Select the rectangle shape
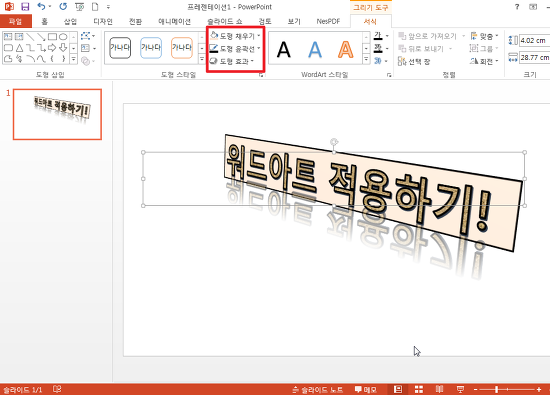The image size is (550, 395). 52,36
